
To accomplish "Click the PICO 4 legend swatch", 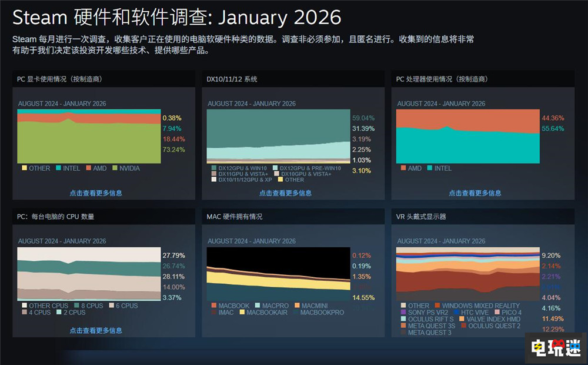I will pos(497,312).
